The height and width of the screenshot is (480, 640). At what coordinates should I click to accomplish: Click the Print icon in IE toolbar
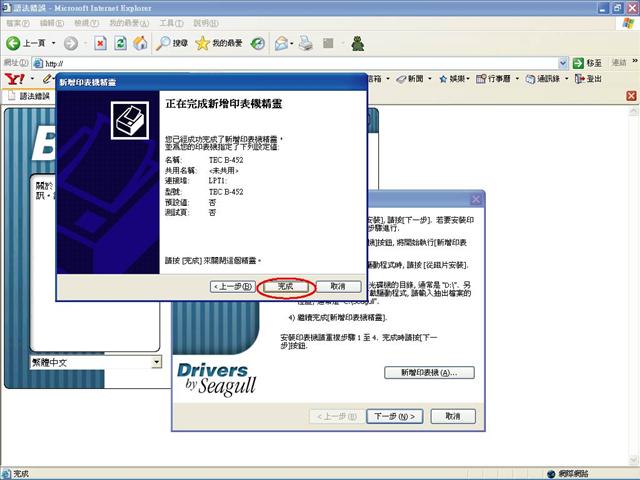pos(305,43)
